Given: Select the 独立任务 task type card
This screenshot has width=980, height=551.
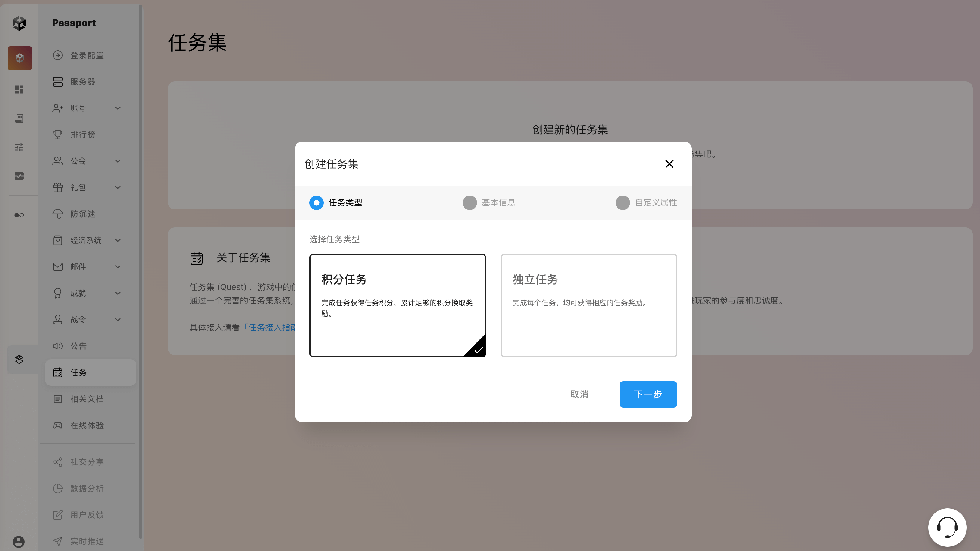Looking at the screenshot, I should [x=589, y=305].
